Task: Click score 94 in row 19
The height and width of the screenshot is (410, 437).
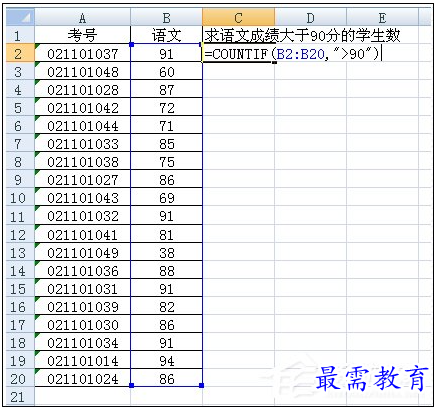Action: (166, 360)
